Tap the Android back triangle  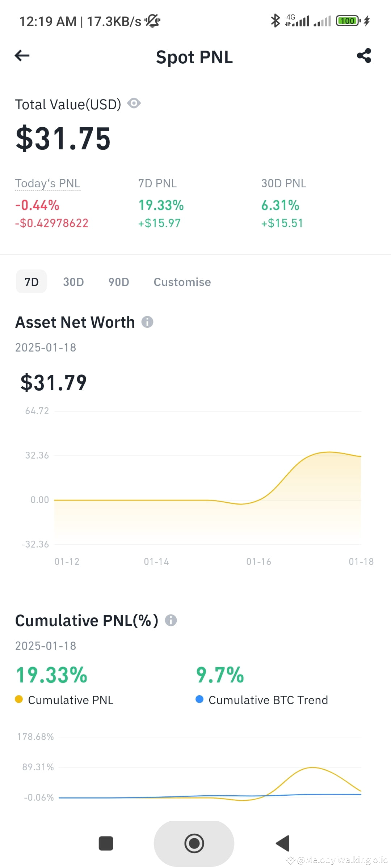283,843
